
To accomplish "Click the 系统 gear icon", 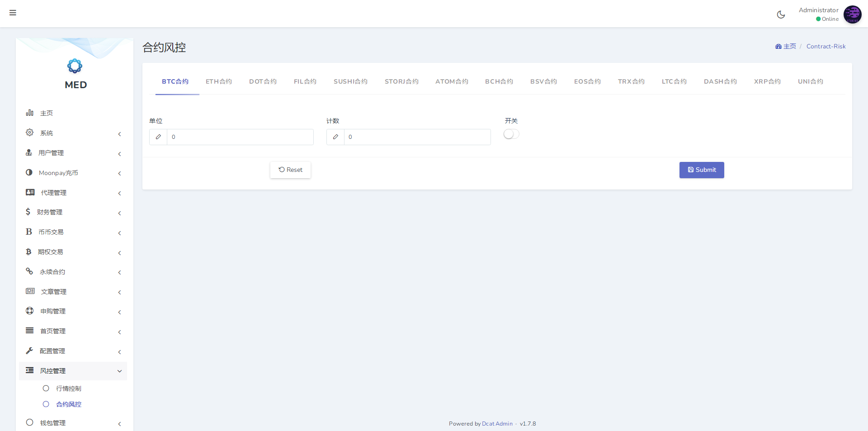I will [x=30, y=133].
